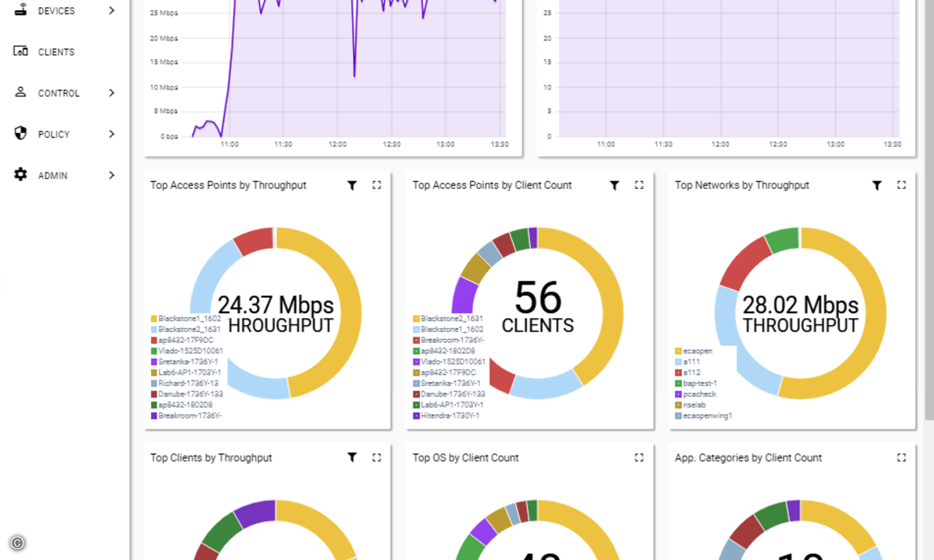Viewport: 934px width, 560px height.
Task: Expand the Admin submenu chevron
Action: point(111,176)
